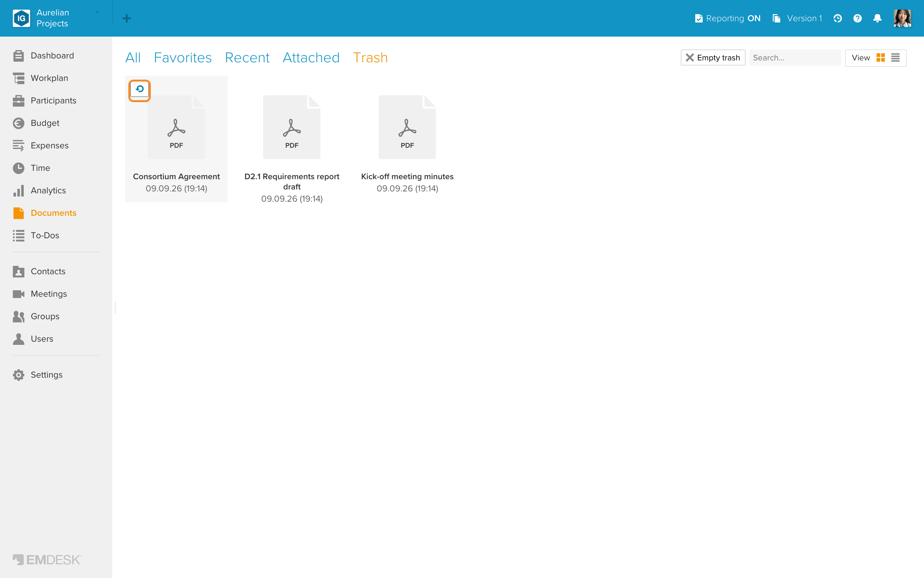Viewport: 924px width, 578px height.
Task: Toggle Reporting ON switch in header
Action: (728, 18)
